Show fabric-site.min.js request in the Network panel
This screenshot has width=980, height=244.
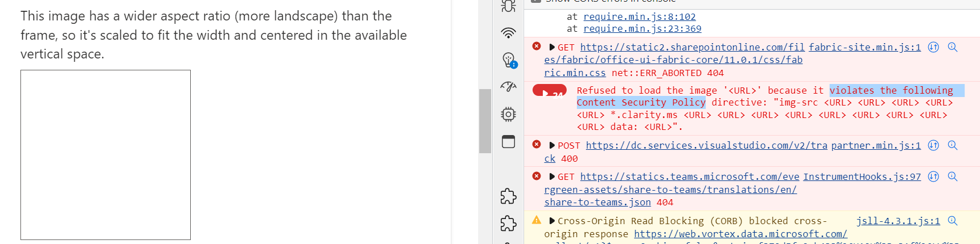click(x=933, y=47)
